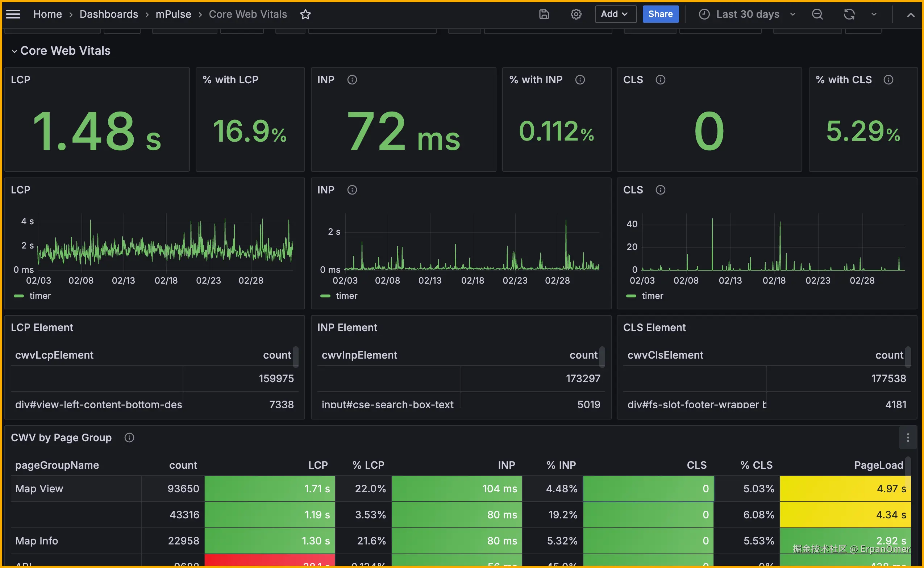Go to Dashboards breadcrumb
Screen dimensions: 924x568
click(109, 14)
